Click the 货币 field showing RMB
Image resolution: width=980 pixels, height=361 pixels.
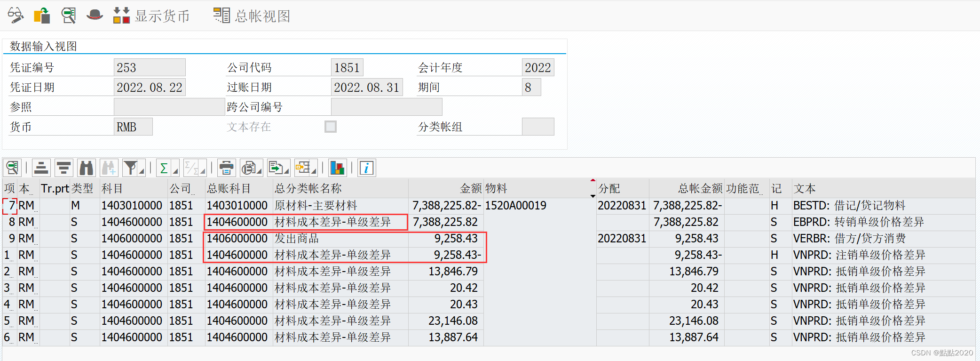133,127
